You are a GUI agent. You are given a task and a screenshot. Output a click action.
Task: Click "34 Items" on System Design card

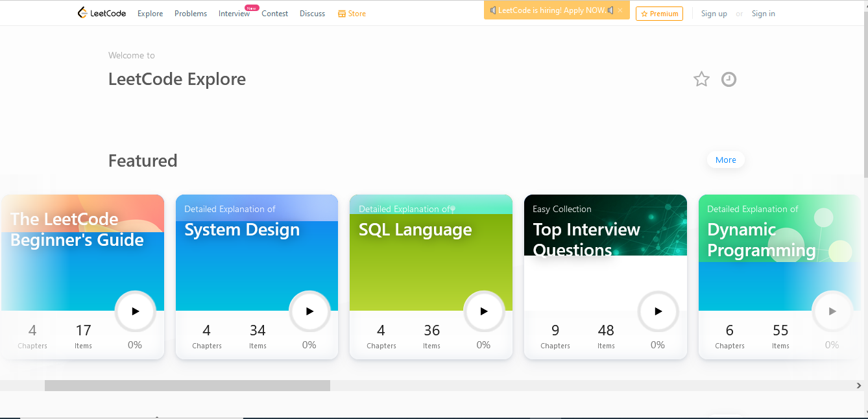point(258,336)
